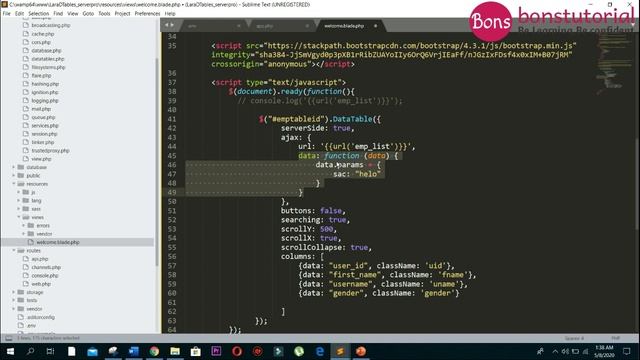Open the .editorconfig file
640x360 pixels.
click(40, 317)
